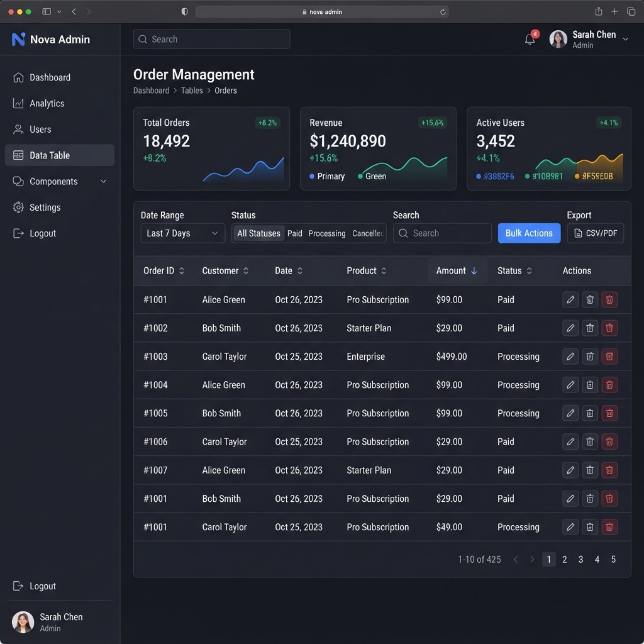Open the notifications bell icon
This screenshot has height=644, width=644.
click(530, 39)
